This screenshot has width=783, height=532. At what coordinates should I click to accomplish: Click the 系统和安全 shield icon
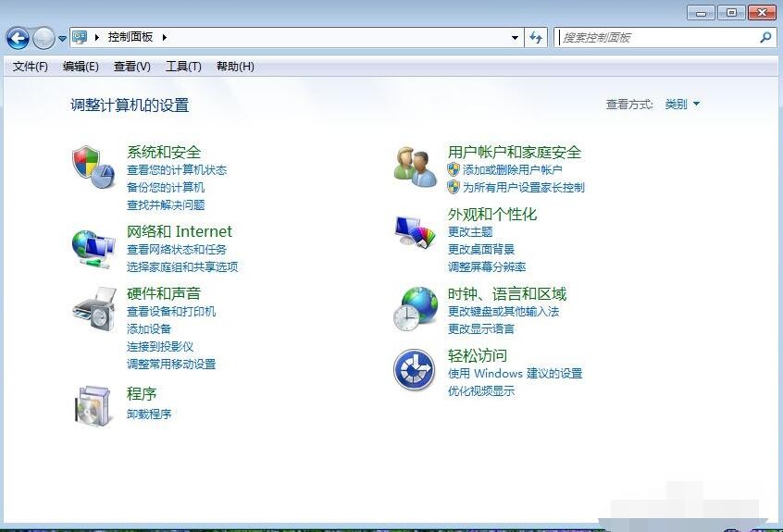93,167
